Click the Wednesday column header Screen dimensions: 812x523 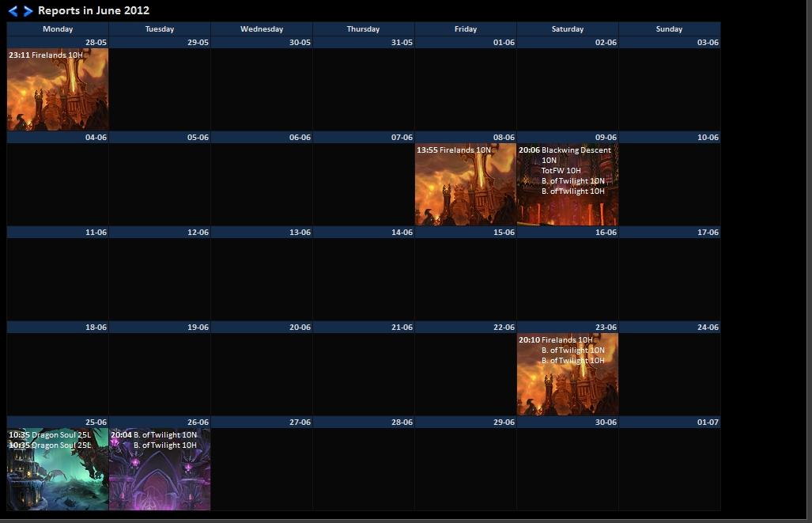[x=262, y=29]
